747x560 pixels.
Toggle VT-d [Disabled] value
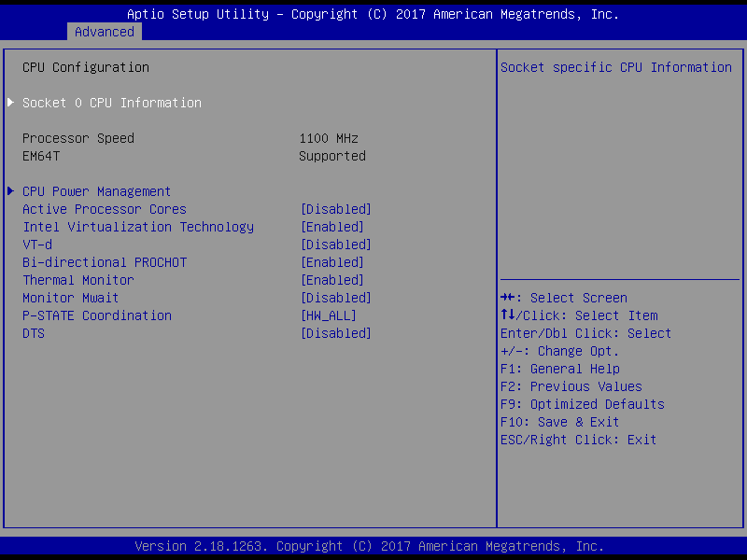click(x=335, y=245)
